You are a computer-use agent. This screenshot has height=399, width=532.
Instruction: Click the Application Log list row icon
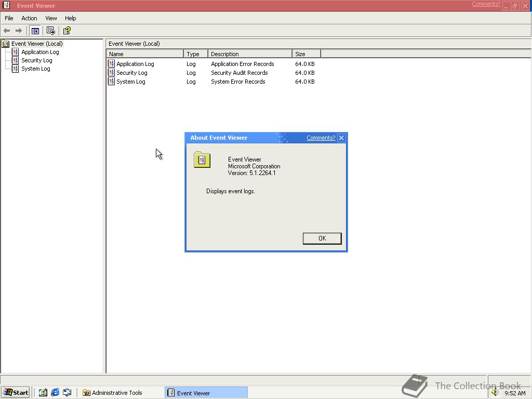111,63
